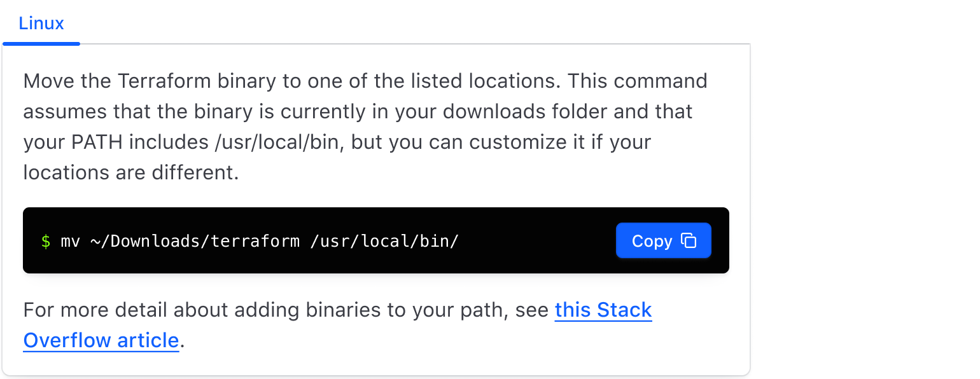
Task: Copy the terraform move command
Action: coord(664,240)
